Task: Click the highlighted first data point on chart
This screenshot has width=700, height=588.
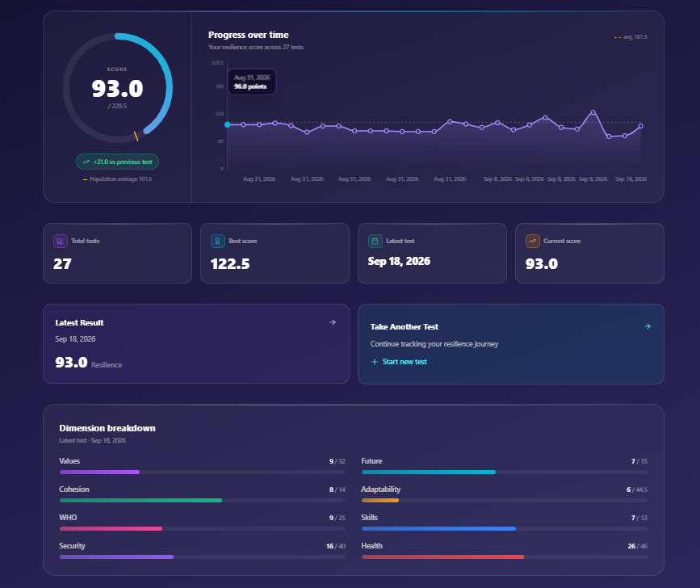Action: [x=228, y=125]
